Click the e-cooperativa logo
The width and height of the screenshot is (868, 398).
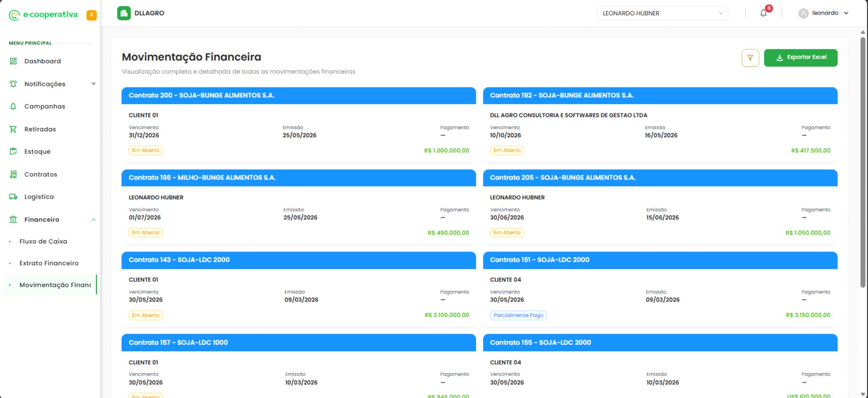(x=43, y=15)
